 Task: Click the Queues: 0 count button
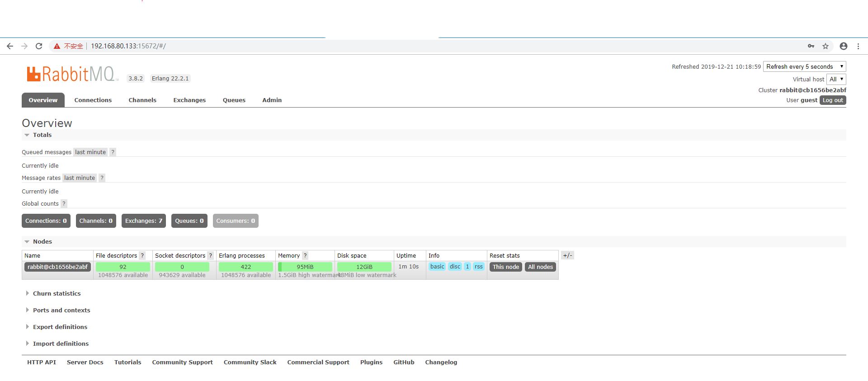189,221
